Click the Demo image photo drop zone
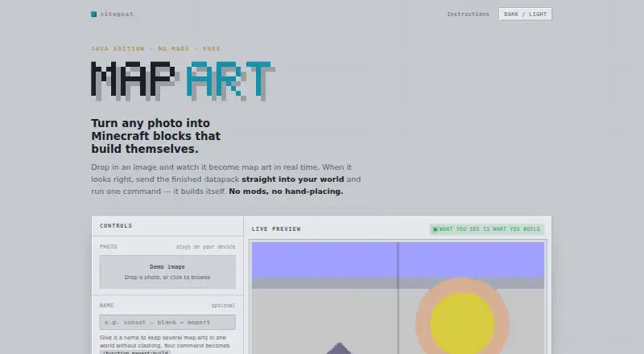The width and height of the screenshot is (644, 354). point(167,272)
